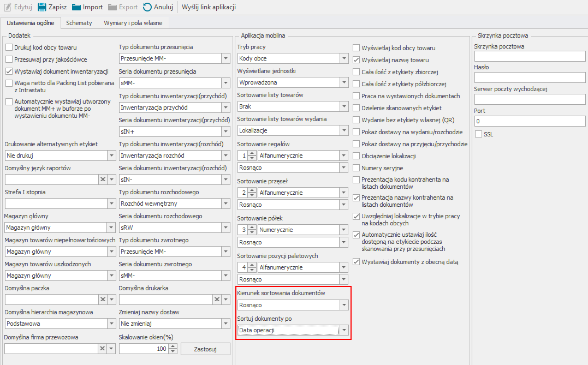Click the Export folder icon
The image size is (588, 365).
tap(112, 7)
